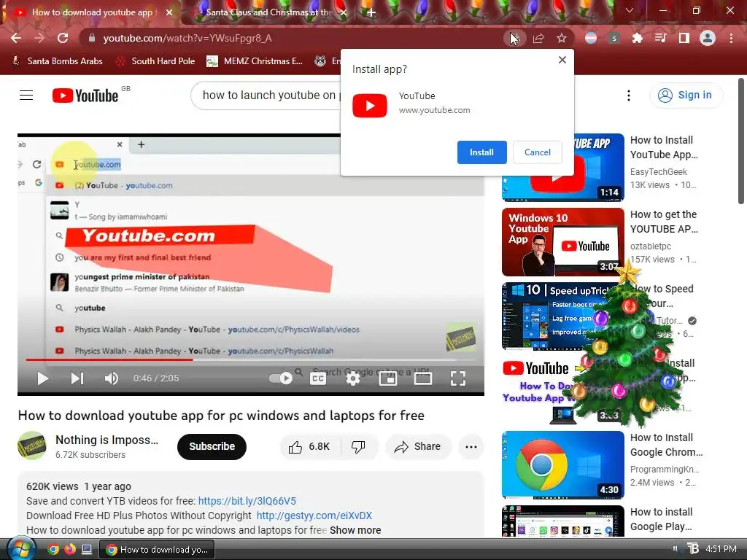Open How to install Google Play video title
The height and width of the screenshot is (560, 747).
(x=661, y=519)
